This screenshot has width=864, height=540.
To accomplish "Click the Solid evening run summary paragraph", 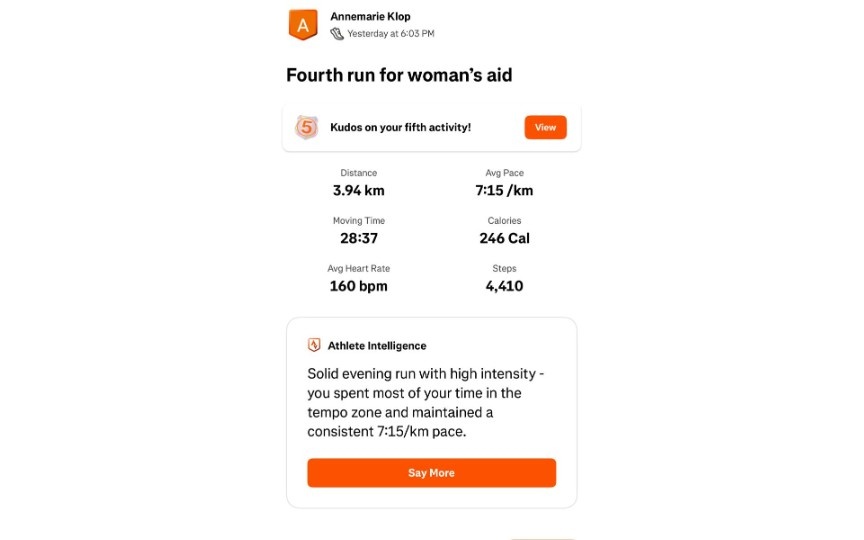I will click(427, 402).
